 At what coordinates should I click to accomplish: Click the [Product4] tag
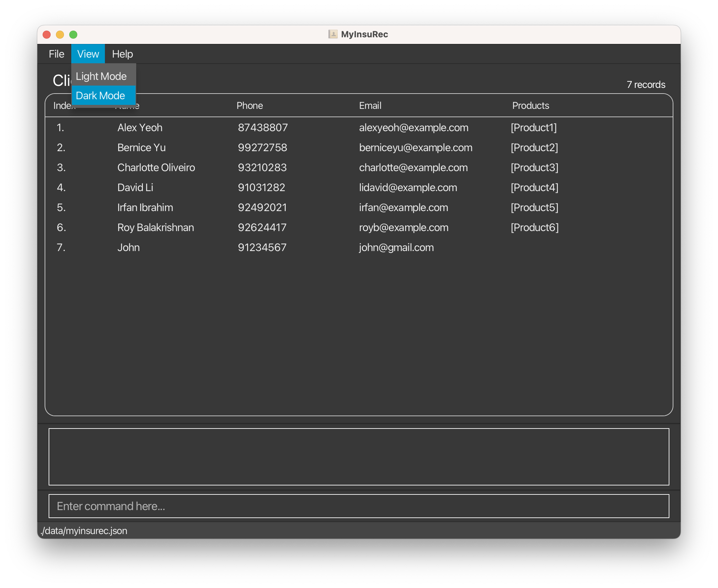(x=535, y=188)
